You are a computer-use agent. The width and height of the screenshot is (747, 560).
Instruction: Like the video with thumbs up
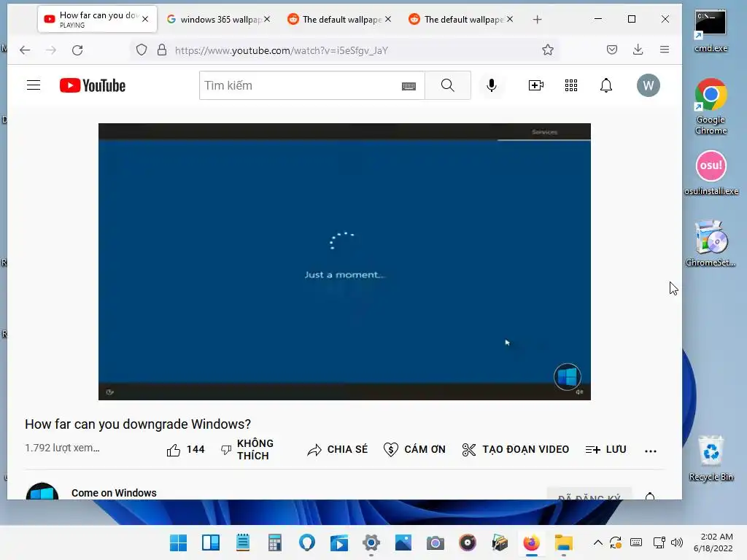pos(185,449)
